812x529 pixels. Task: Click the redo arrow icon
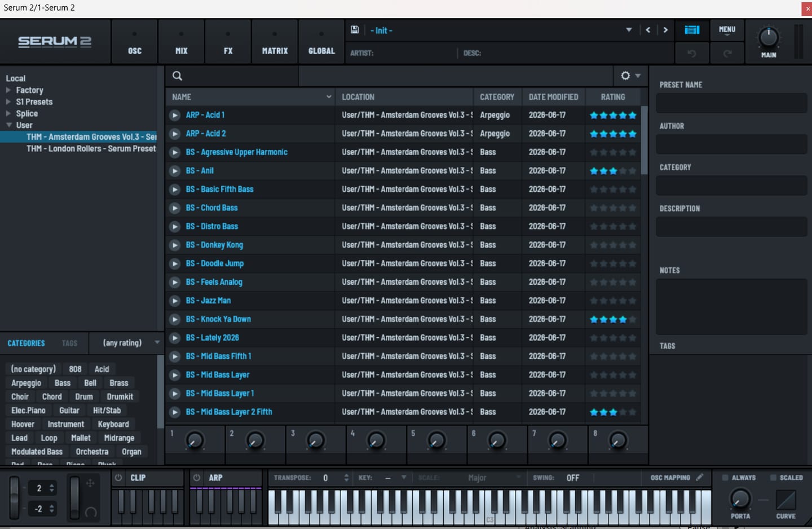point(727,53)
